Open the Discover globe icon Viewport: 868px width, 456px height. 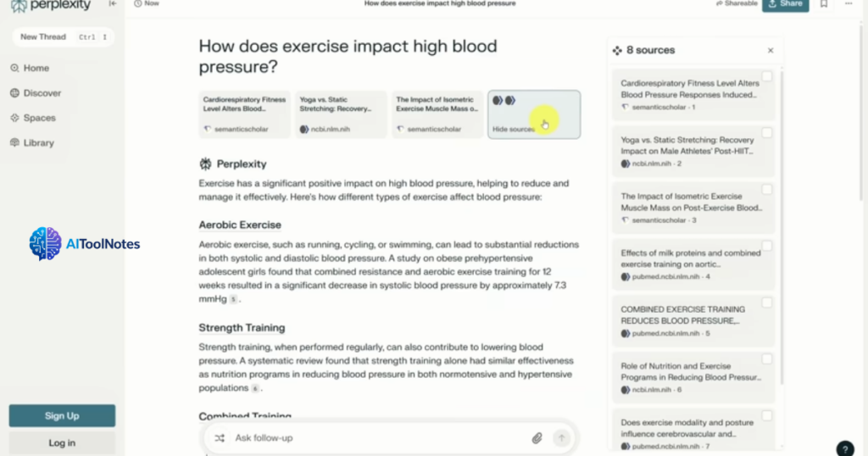click(x=15, y=93)
